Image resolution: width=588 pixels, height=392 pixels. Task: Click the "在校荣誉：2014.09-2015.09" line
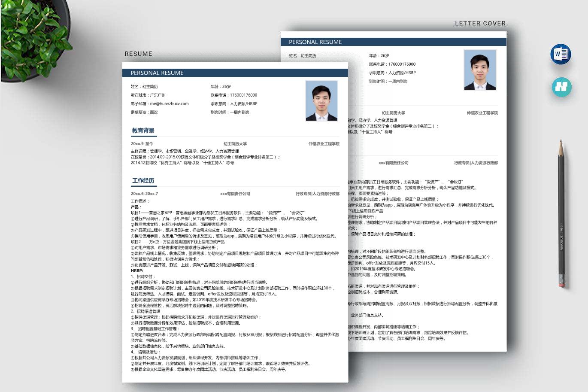[205, 157]
